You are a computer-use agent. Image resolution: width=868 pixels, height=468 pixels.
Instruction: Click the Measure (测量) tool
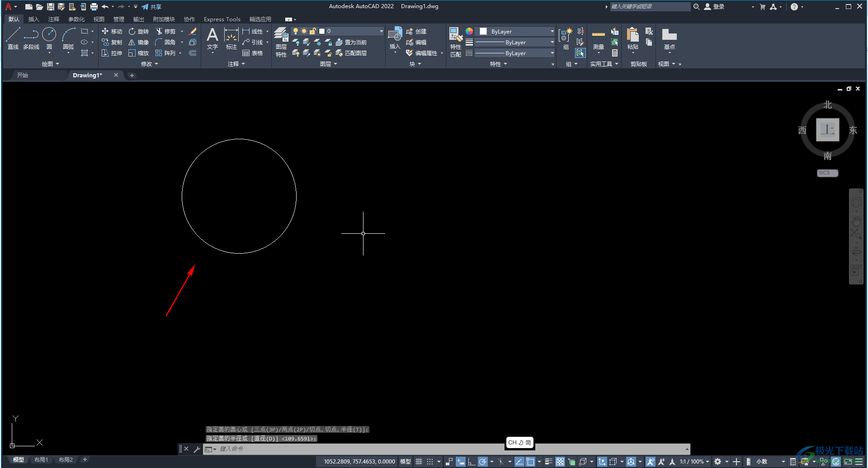point(599,38)
